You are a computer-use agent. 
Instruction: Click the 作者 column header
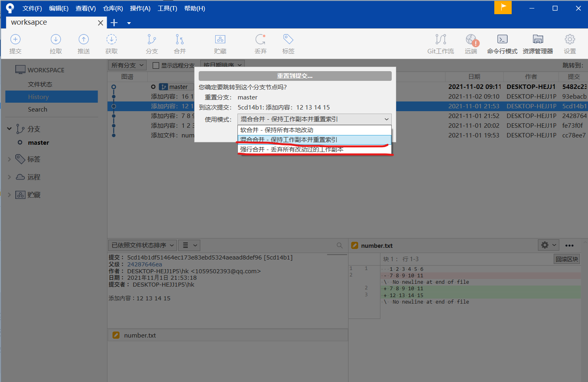(x=531, y=77)
